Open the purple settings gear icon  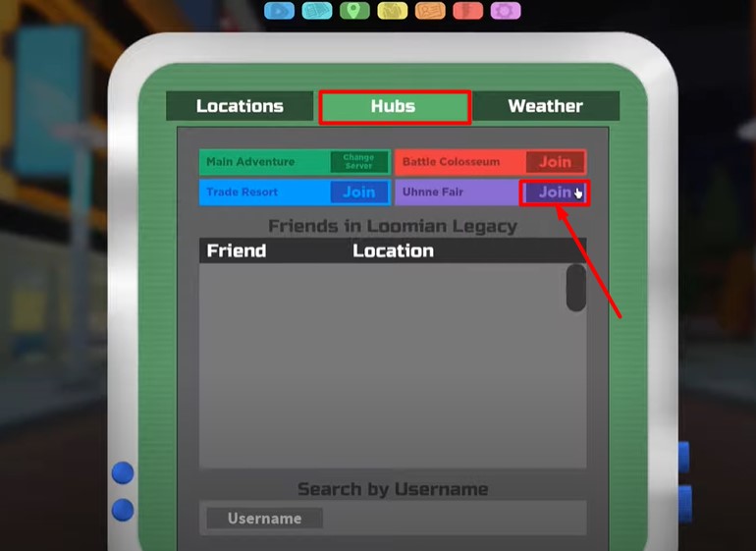(506, 11)
